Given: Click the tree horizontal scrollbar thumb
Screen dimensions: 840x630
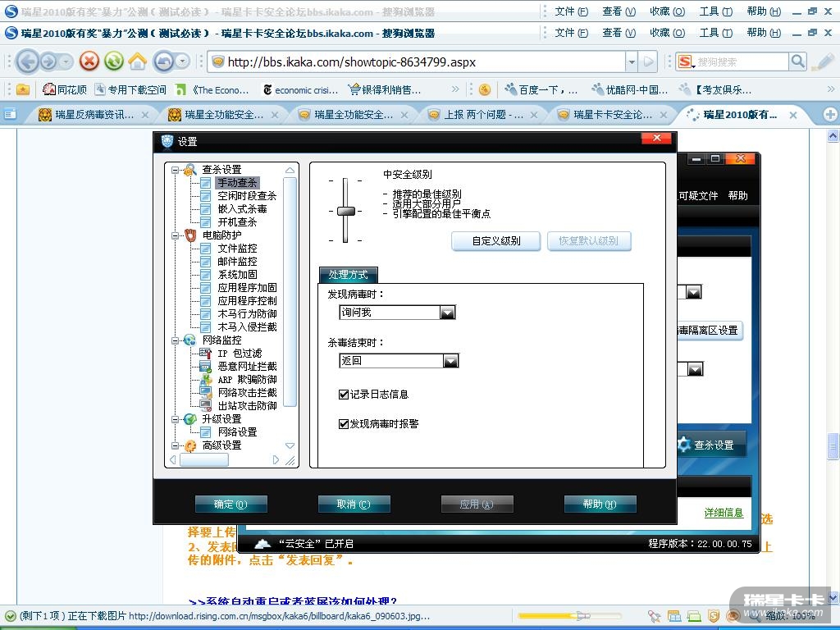Looking at the screenshot, I should pyautogui.click(x=203, y=459).
